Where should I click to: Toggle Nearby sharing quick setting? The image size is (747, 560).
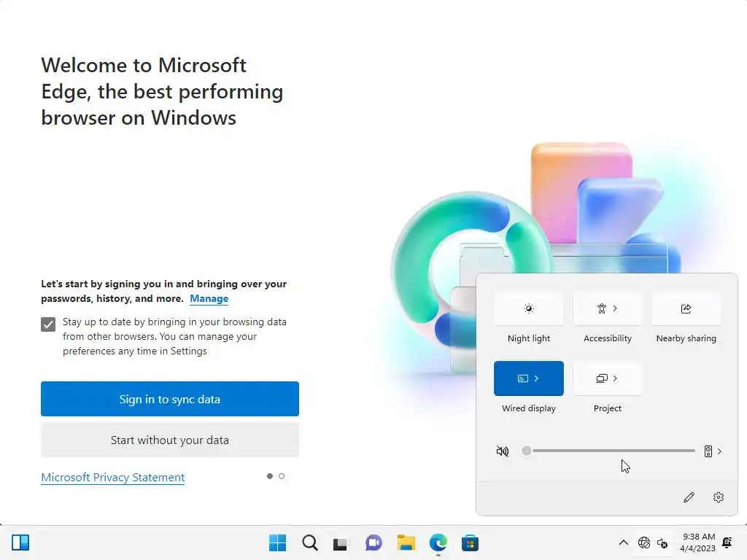pyautogui.click(x=686, y=308)
